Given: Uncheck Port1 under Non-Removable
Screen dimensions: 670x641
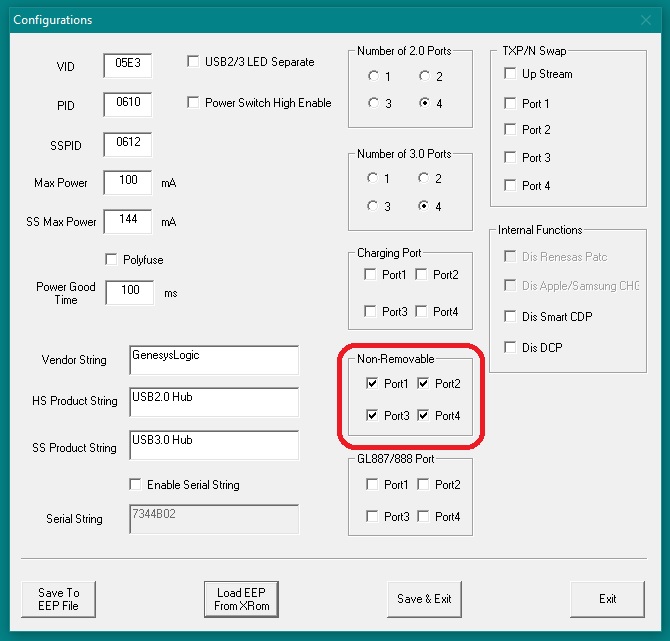Looking at the screenshot, I should tap(372, 384).
